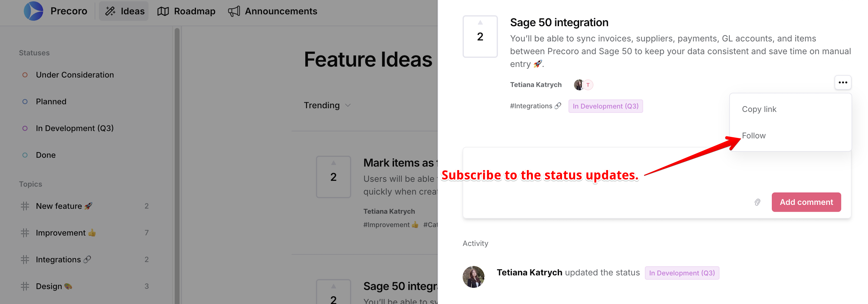The width and height of the screenshot is (868, 304).
Task: Open the #Integrations topic link
Action: tap(535, 106)
